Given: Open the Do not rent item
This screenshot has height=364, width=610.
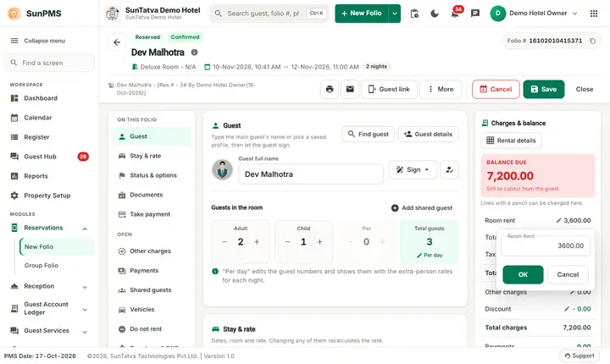Looking at the screenshot, I should coord(152,329).
